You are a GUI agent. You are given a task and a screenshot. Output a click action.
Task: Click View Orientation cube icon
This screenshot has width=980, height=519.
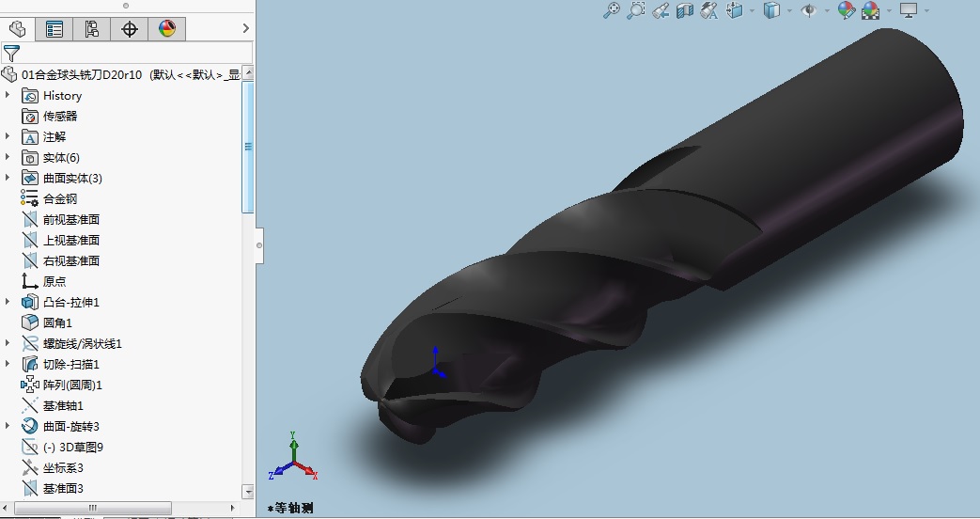tap(735, 10)
